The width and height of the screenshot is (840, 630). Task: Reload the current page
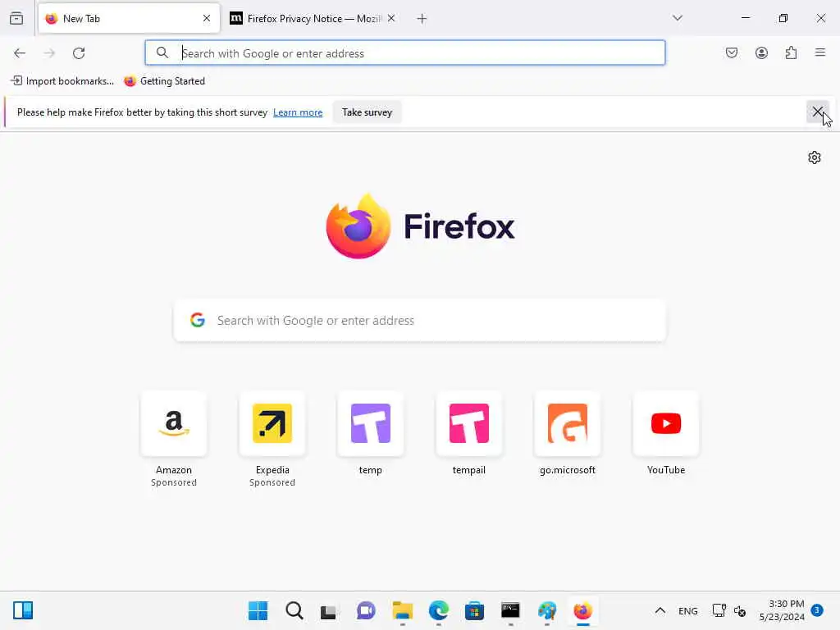click(x=79, y=53)
